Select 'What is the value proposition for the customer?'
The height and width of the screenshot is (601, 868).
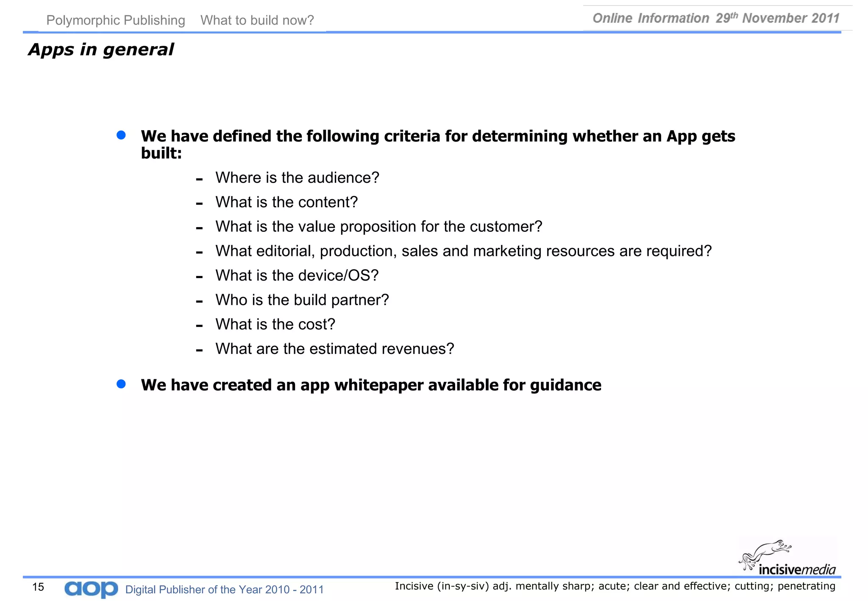pyautogui.click(x=379, y=227)
